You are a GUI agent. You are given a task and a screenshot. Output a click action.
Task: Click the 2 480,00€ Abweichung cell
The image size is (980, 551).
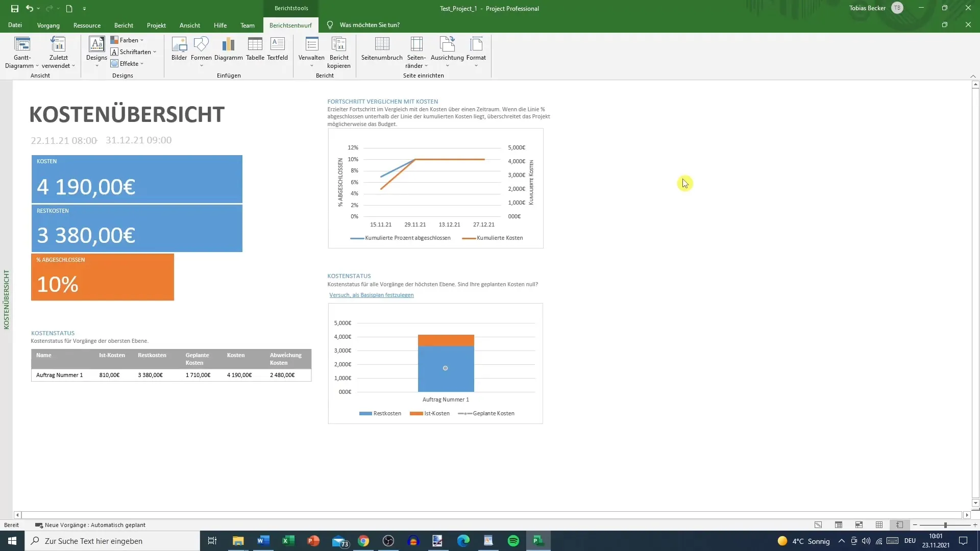(282, 375)
